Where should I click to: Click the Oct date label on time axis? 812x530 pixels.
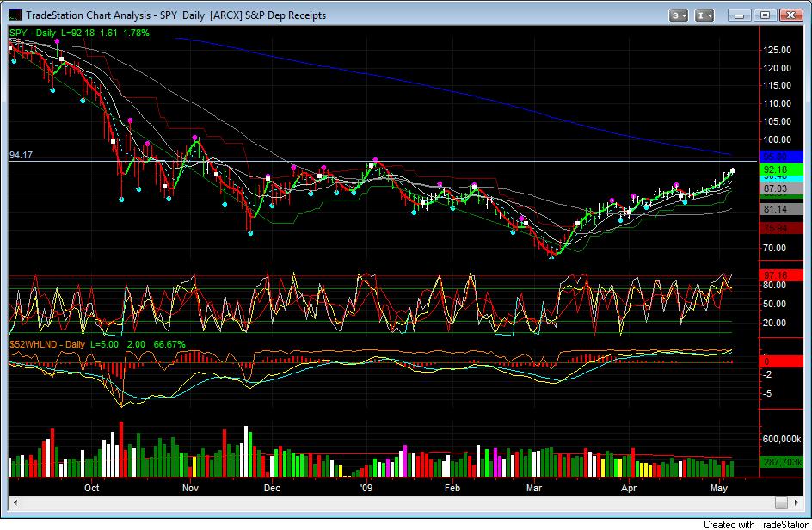click(92, 488)
